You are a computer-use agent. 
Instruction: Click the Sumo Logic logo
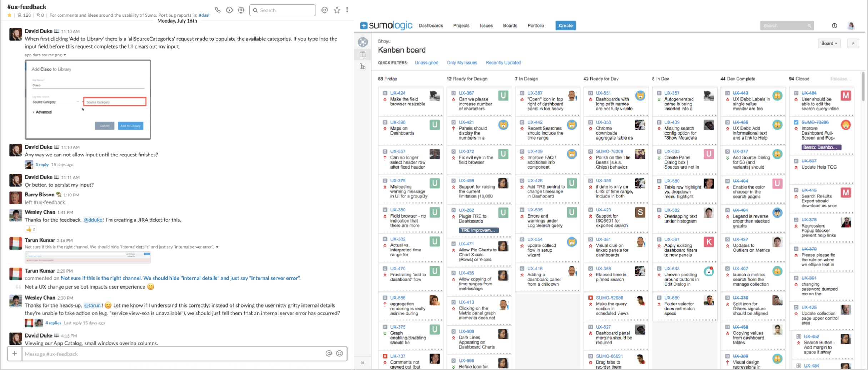pyautogui.click(x=386, y=25)
